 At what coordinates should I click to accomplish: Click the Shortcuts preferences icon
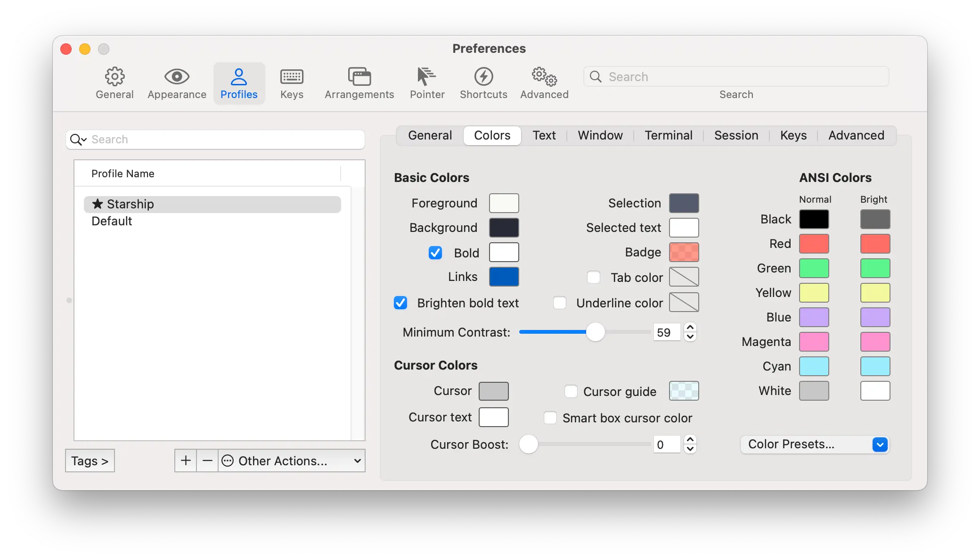[x=484, y=81]
